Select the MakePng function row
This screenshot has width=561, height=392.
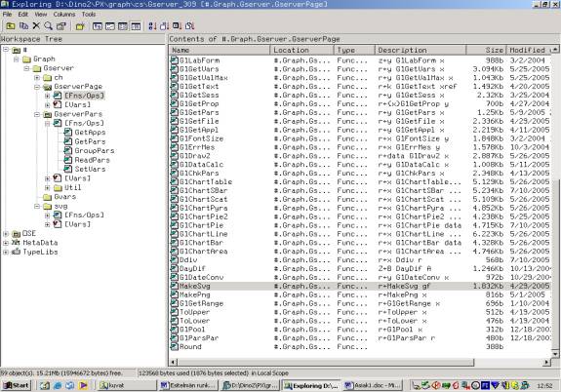pyautogui.click(x=361, y=294)
